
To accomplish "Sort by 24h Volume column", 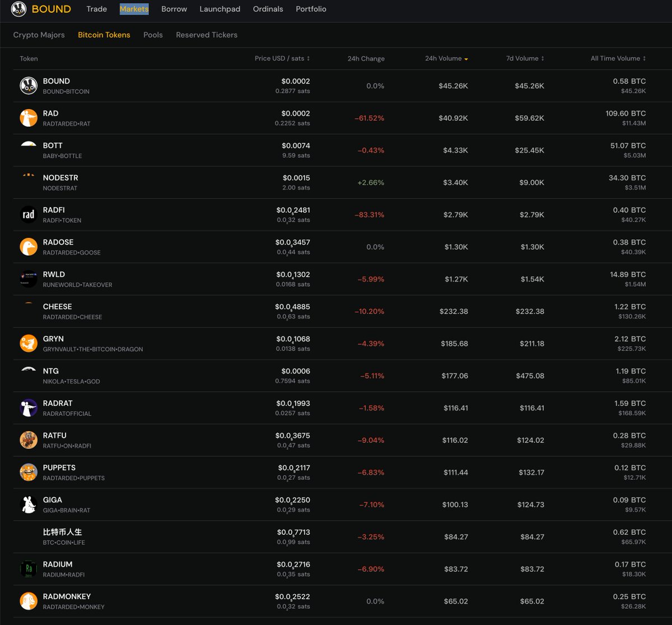I will (x=446, y=58).
